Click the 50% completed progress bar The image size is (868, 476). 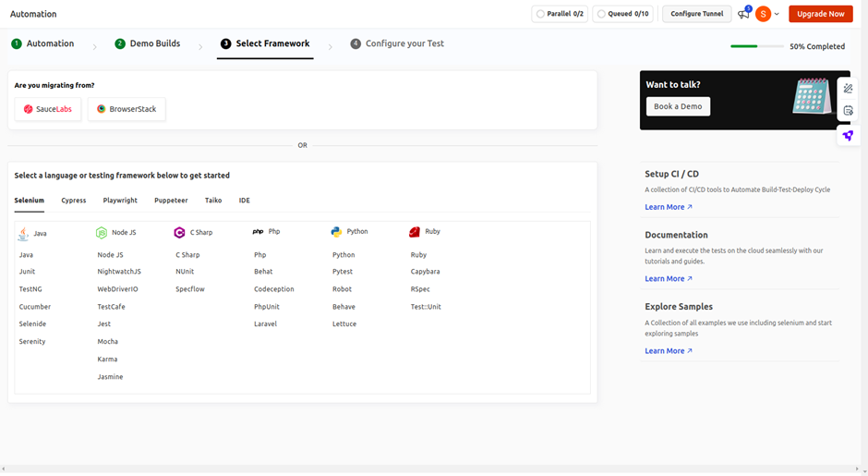click(756, 46)
